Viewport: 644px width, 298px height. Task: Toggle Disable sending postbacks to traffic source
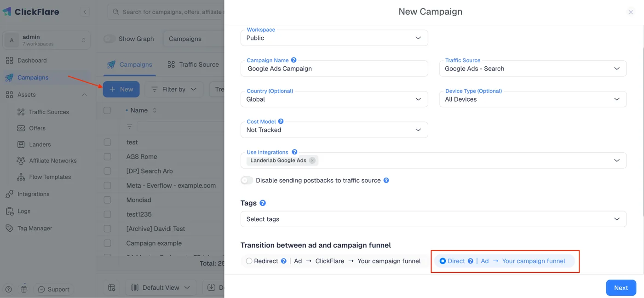coord(247,180)
